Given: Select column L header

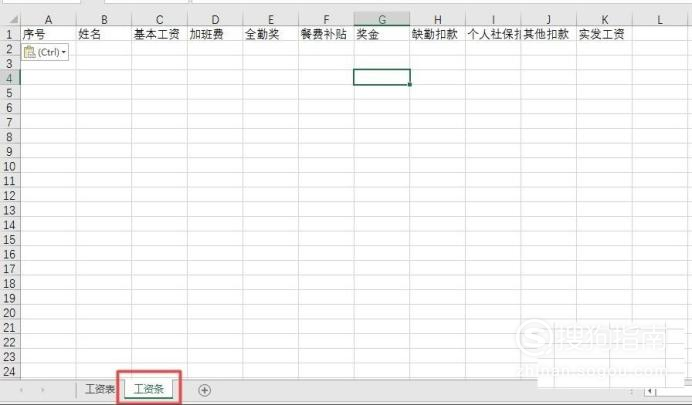Looking at the screenshot, I should click(660, 19).
